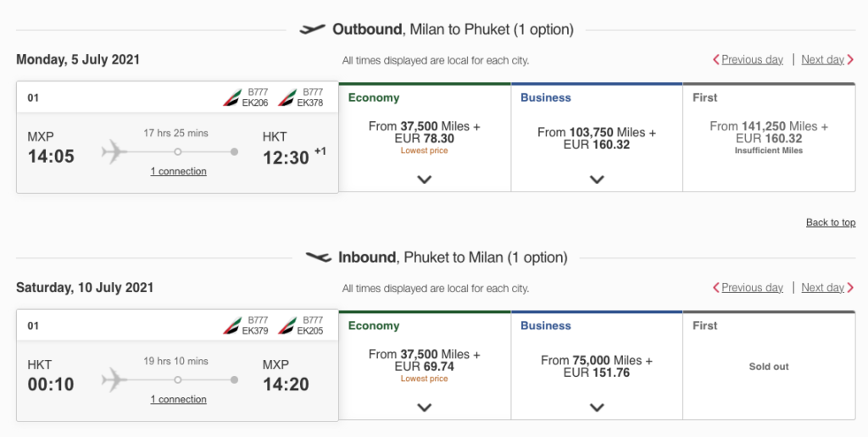Expand outbound Business fare 103,750 Miles
The height and width of the screenshot is (437, 868).
pos(597,180)
